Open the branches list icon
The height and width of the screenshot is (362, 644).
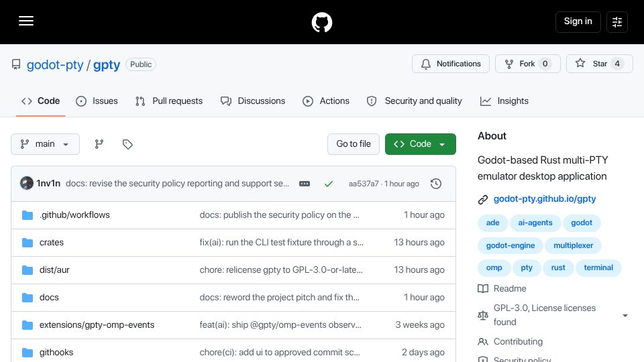point(99,144)
